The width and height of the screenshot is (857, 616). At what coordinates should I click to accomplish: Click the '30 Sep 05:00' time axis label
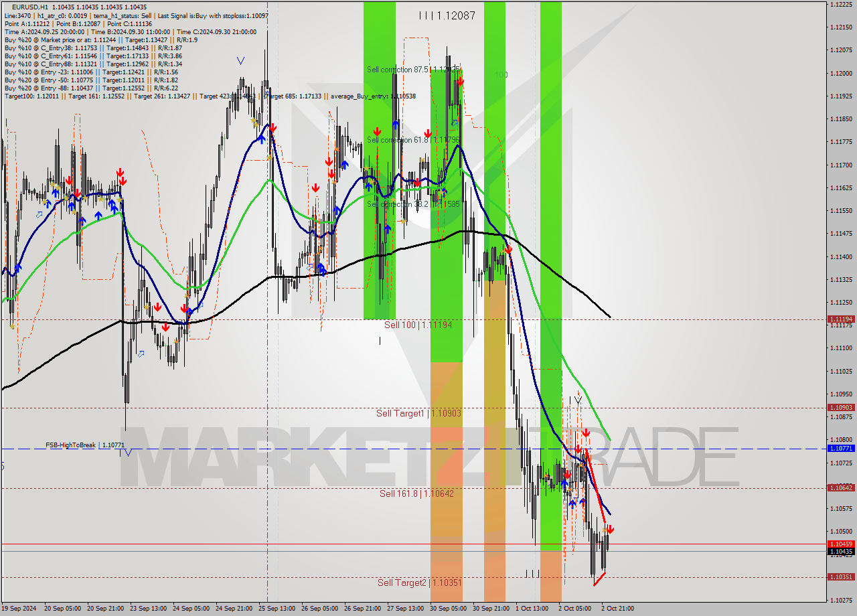(449, 609)
